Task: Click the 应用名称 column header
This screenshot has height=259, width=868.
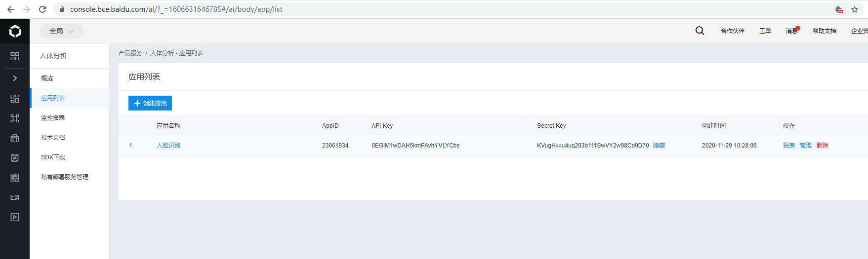Action: coord(168,126)
